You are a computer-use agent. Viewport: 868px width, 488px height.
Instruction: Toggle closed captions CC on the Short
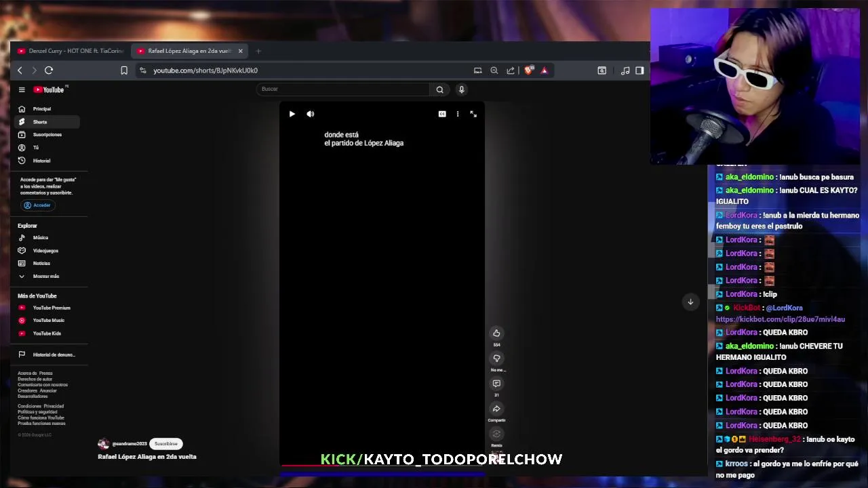click(x=442, y=114)
